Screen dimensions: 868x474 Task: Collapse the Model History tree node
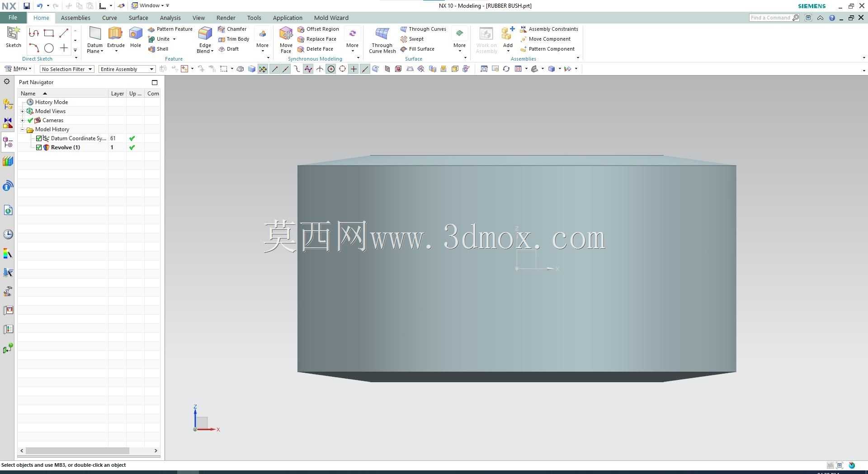(22, 129)
